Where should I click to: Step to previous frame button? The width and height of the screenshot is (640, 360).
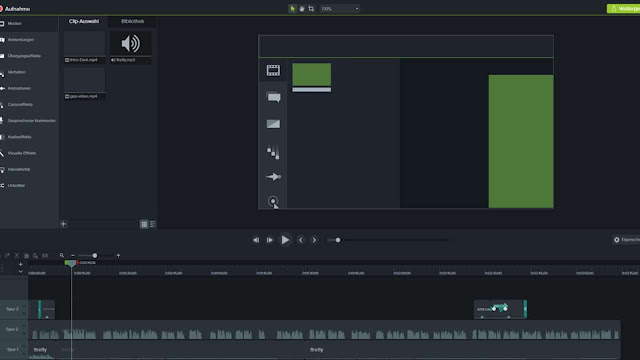click(x=256, y=240)
